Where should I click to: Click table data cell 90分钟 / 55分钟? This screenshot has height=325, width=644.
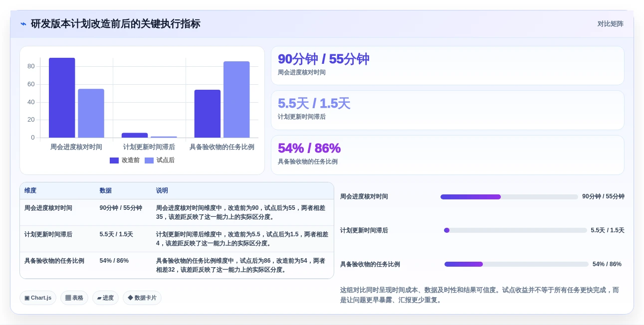click(121, 208)
